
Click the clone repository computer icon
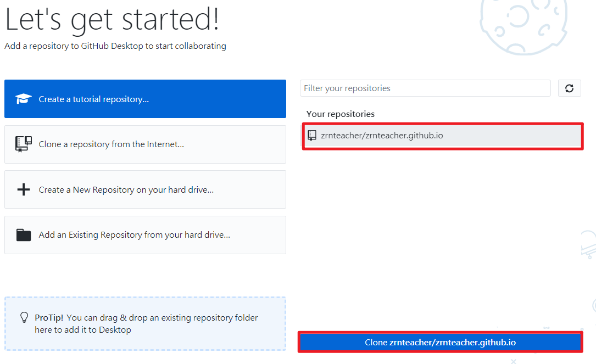tap(24, 144)
